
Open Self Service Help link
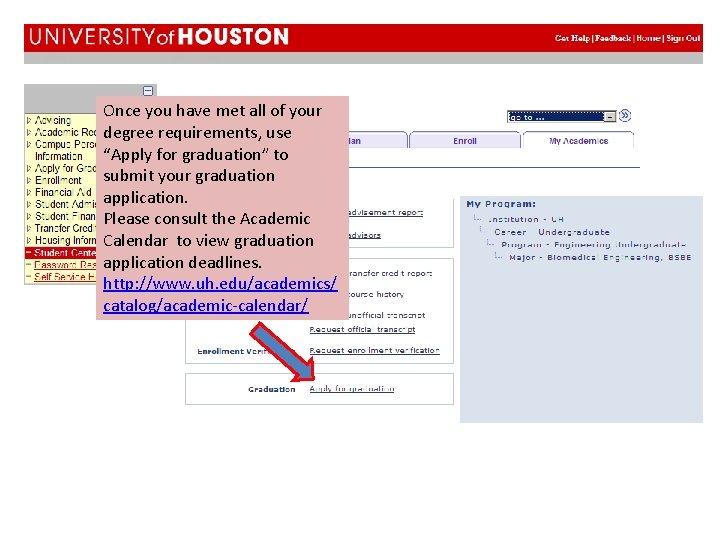[x=65, y=276]
